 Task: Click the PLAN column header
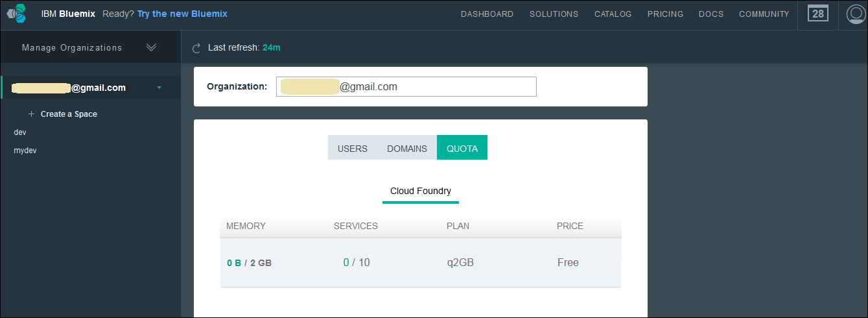tap(458, 226)
